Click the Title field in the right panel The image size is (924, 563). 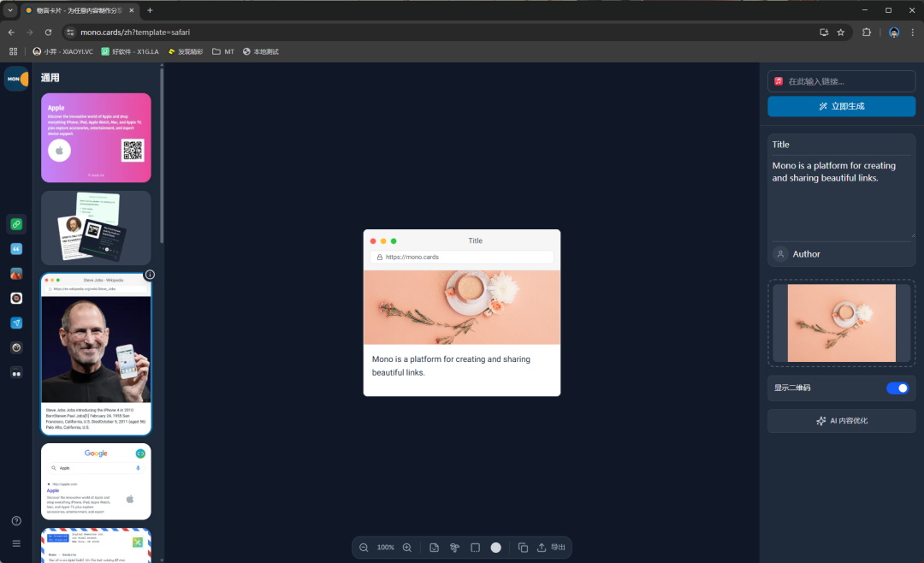(842, 145)
